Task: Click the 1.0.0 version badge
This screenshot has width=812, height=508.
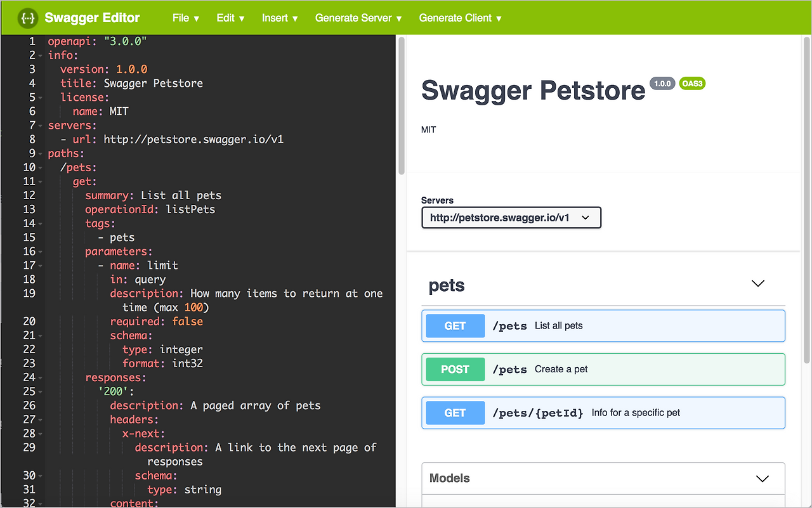Action: [662, 83]
